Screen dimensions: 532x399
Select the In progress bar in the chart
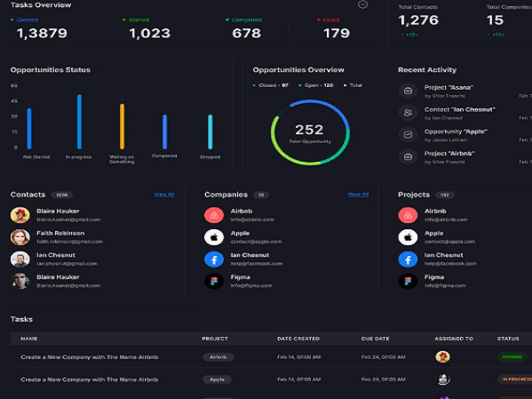click(x=79, y=122)
